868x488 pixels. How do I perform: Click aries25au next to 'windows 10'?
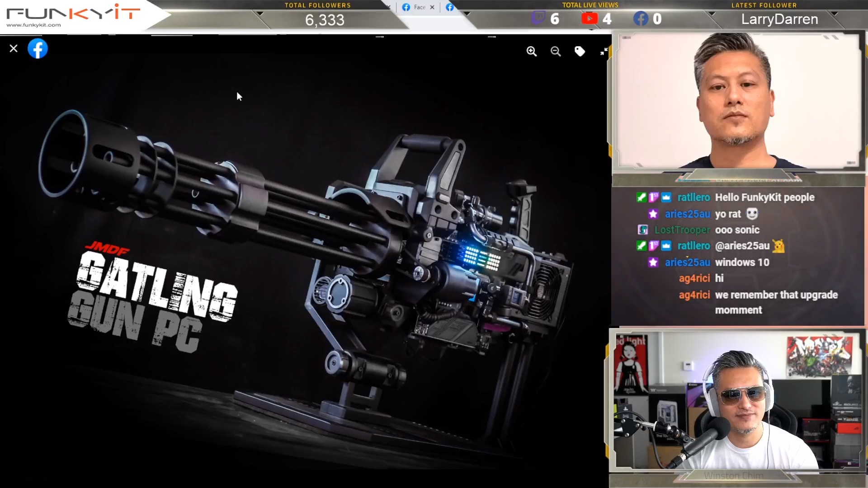pyautogui.click(x=687, y=263)
